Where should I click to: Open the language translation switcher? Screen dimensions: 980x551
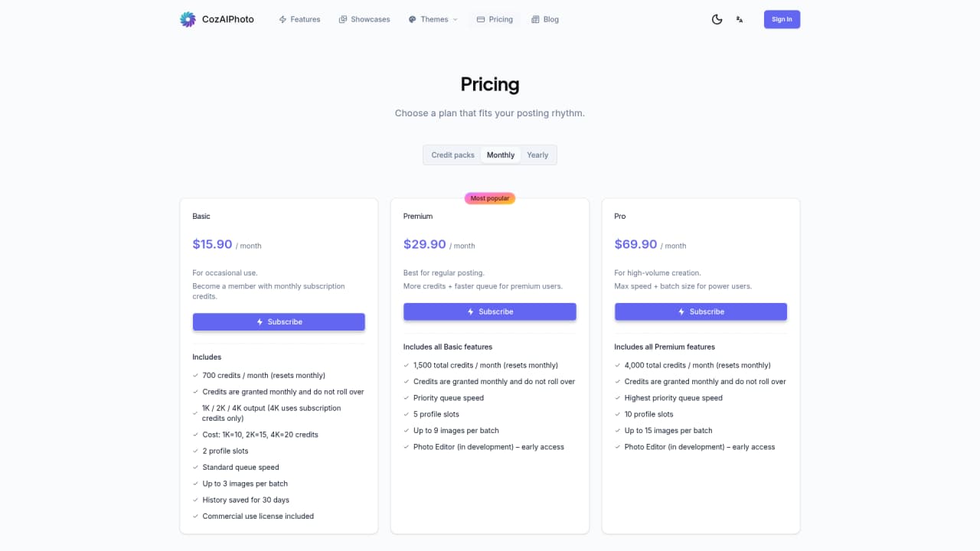pos(740,19)
